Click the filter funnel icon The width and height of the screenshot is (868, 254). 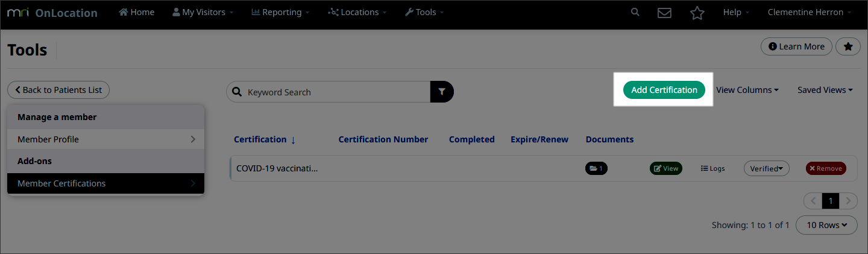(x=442, y=92)
